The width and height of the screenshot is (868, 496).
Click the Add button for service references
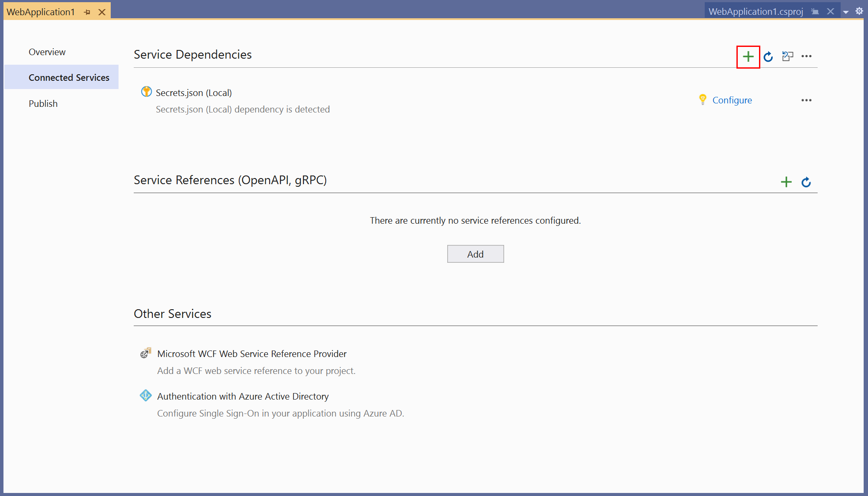(x=475, y=253)
